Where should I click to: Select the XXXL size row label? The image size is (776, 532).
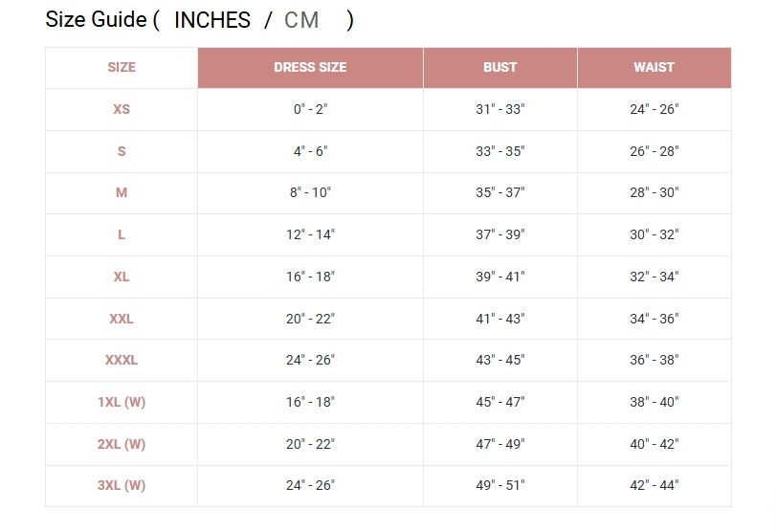(122, 360)
